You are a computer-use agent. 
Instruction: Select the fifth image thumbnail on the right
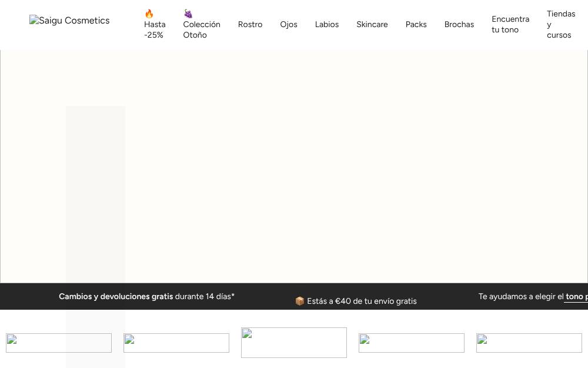pos(529,343)
